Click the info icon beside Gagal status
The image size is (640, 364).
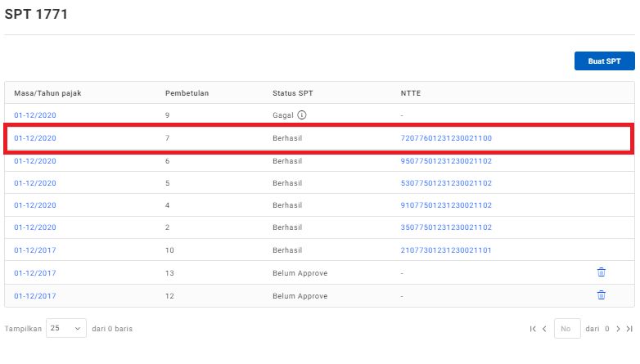[302, 115]
